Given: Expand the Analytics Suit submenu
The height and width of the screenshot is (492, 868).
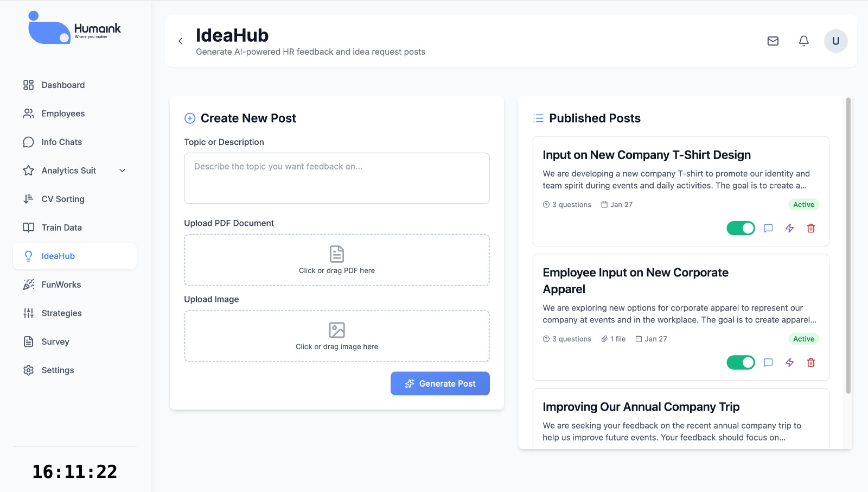Looking at the screenshot, I should 123,171.
